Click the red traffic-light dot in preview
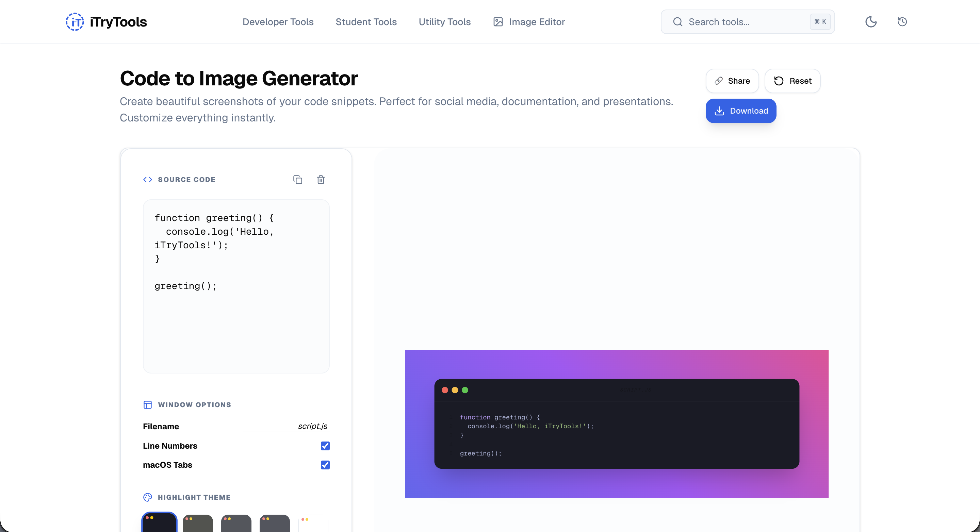 [x=445, y=390]
